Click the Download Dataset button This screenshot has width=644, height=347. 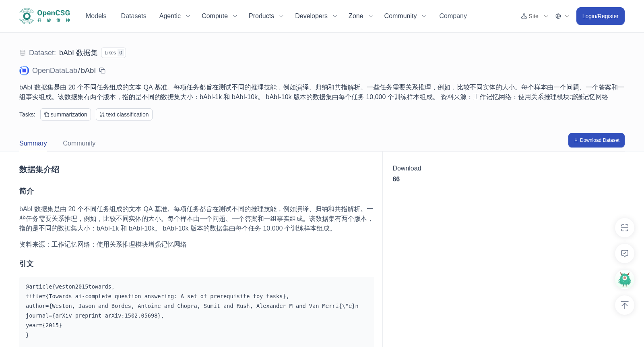[x=596, y=140]
